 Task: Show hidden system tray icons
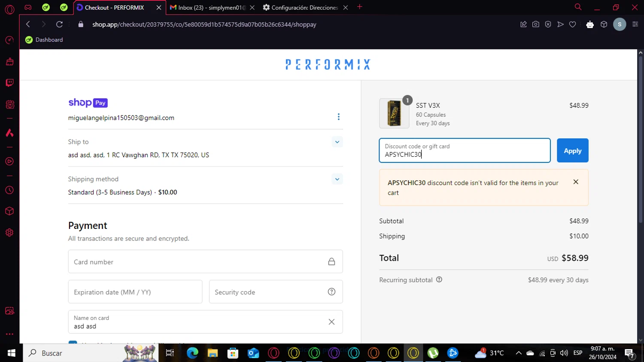coord(519,353)
